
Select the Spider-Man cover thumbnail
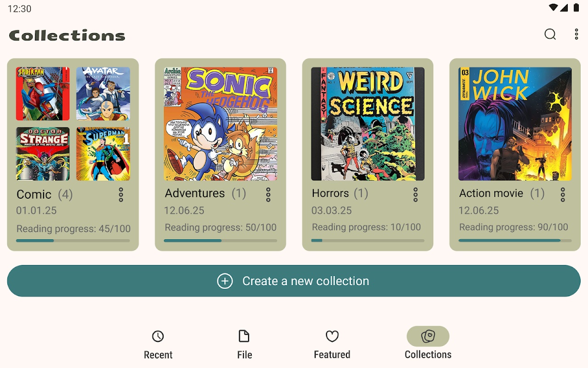click(43, 94)
